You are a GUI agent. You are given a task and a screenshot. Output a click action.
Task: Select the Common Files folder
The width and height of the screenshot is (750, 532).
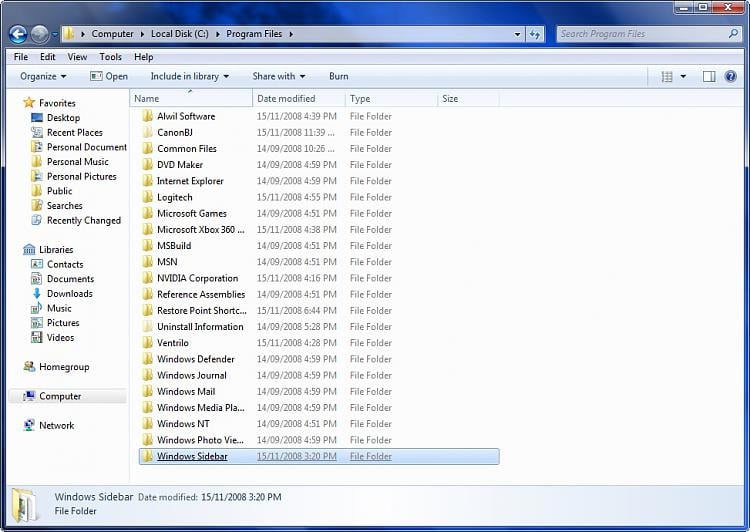pyautogui.click(x=187, y=149)
